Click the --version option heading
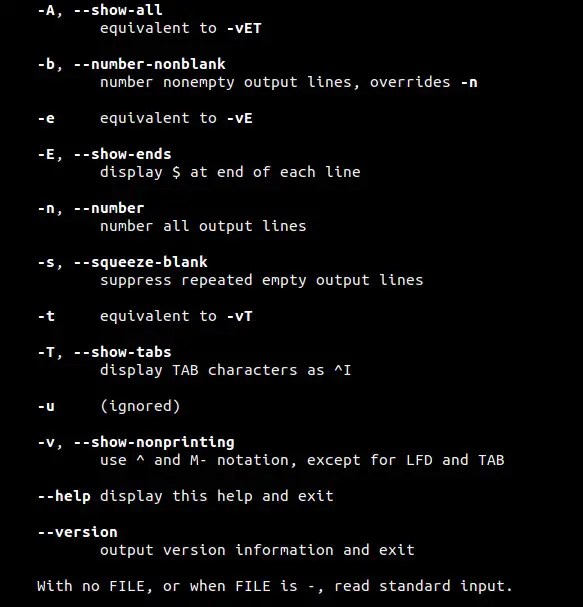 click(x=77, y=532)
